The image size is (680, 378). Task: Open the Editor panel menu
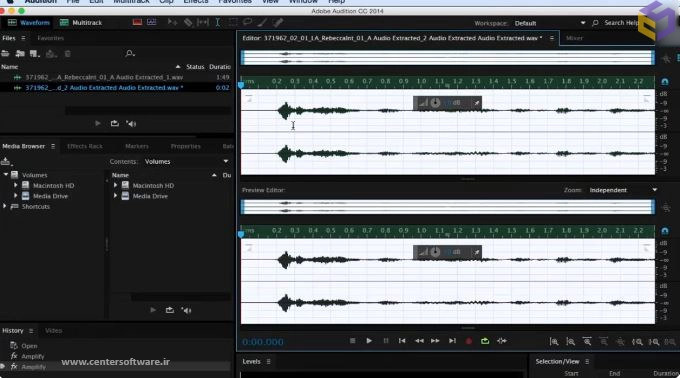pos(552,38)
